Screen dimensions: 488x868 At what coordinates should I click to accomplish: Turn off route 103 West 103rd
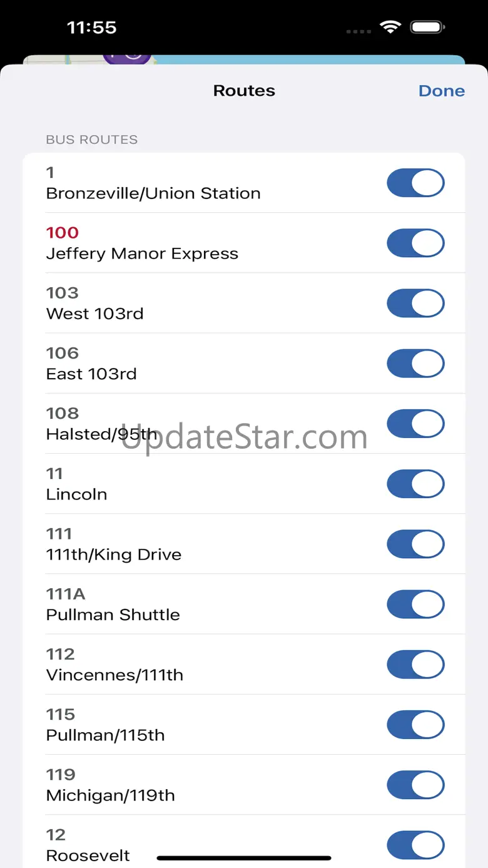(415, 303)
